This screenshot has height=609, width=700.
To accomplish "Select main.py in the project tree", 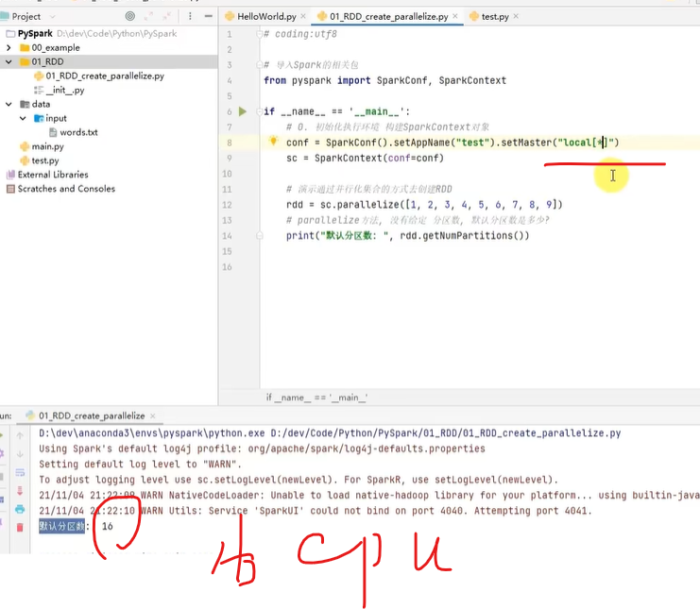I will click(x=48, y=146).
